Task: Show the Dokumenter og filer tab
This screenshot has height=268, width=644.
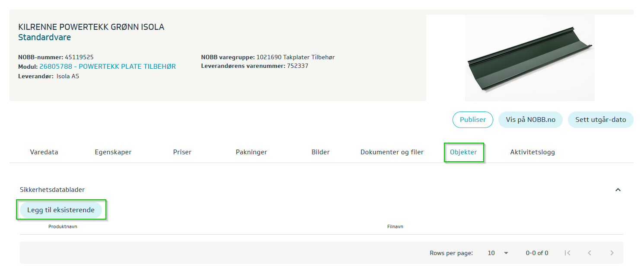Action: tap(392, 152)
